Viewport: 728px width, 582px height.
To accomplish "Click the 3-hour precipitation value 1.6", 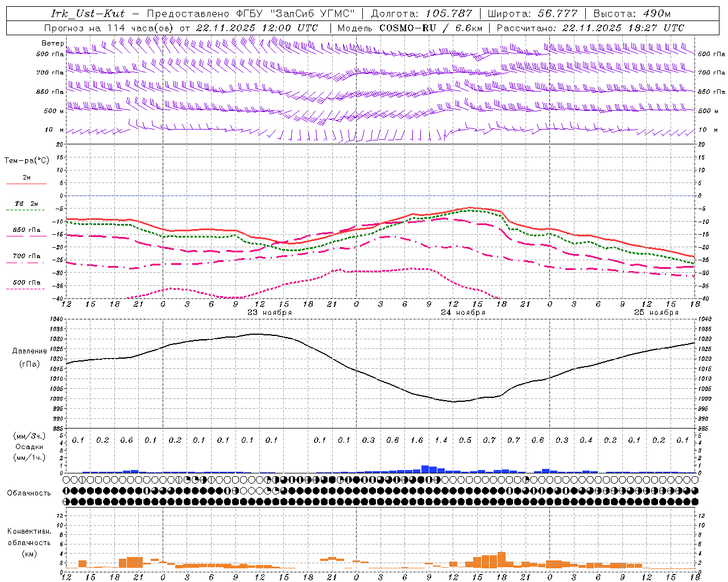I will point(417,440).
